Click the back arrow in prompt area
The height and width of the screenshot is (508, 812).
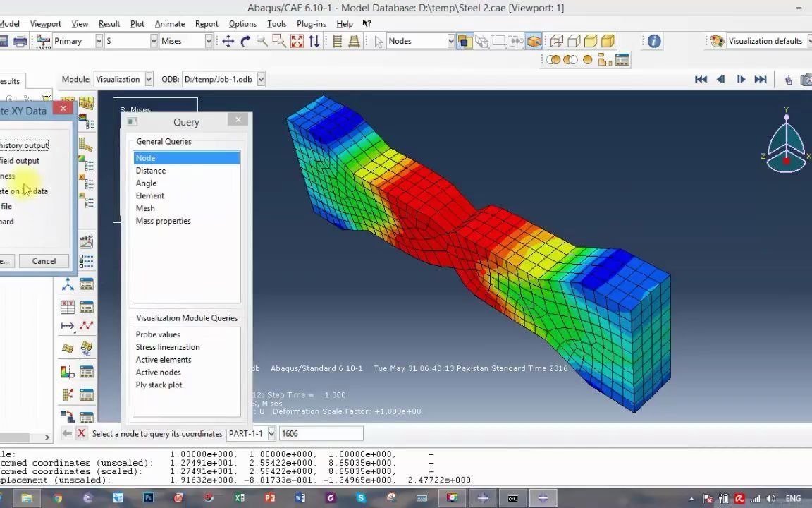67,433
